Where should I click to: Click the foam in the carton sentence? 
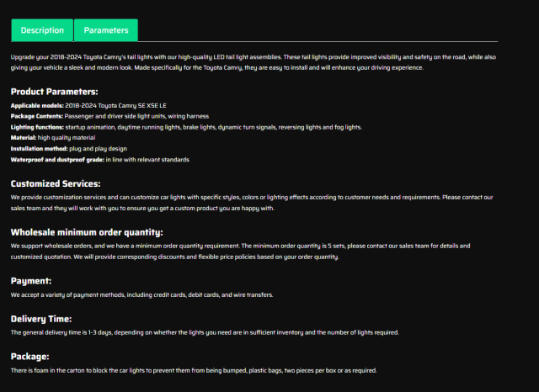click(194, 370)
